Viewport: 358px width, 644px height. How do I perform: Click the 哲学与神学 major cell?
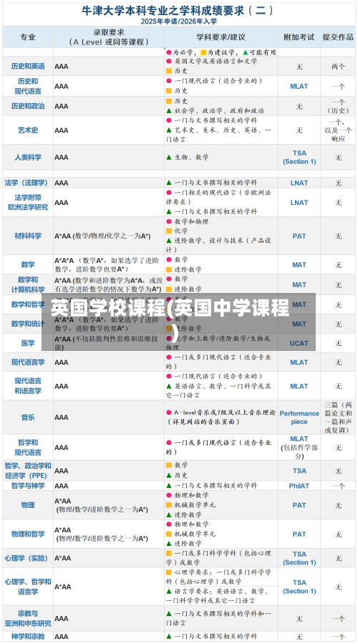tap(28, 486)
